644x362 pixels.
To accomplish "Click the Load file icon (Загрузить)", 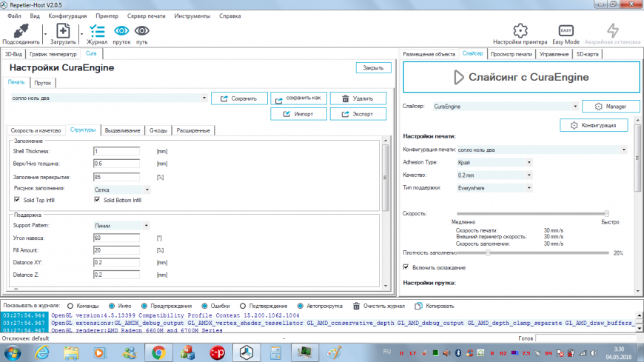I will [x=63, y=31].
